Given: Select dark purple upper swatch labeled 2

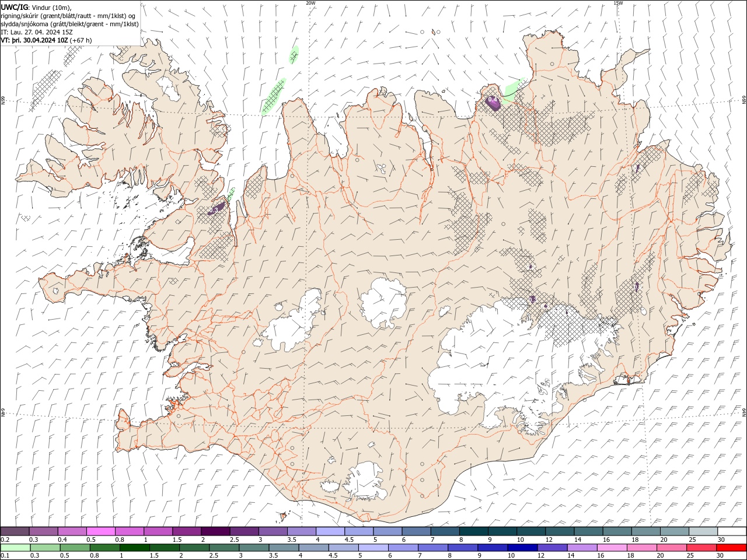Looking at the screenshot, I should (x=215, y=531).
